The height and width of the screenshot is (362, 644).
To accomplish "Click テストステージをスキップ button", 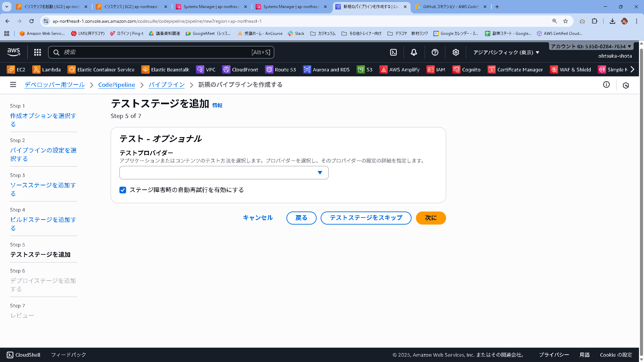I will point(366,218).
